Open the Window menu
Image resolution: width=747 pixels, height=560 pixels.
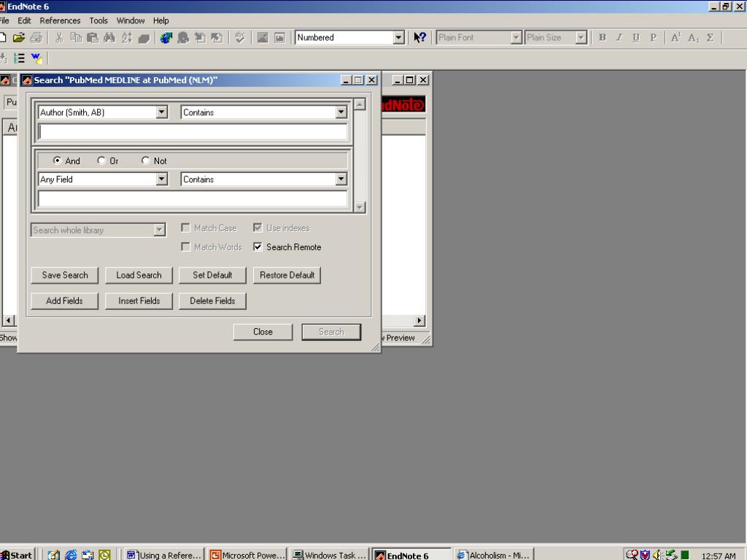[131, 20]
